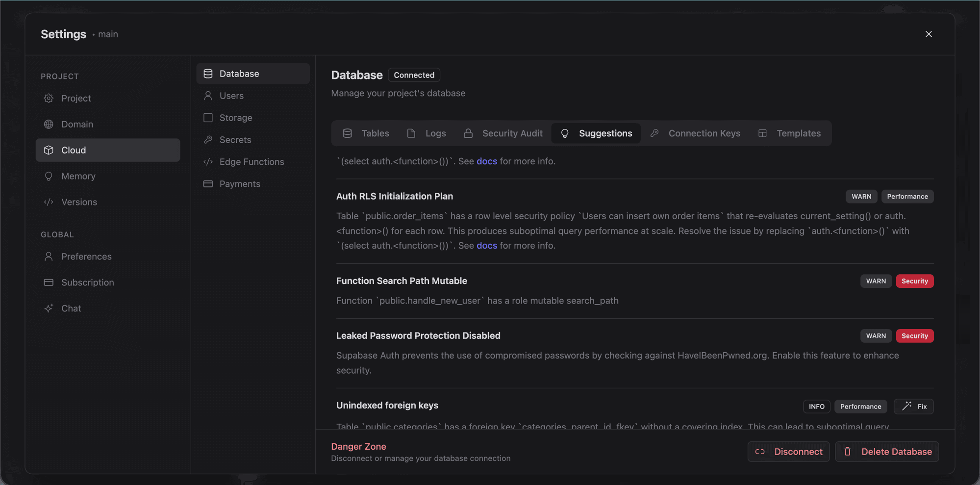
Task: Select the Templates tab
Action: coord(789,133)
